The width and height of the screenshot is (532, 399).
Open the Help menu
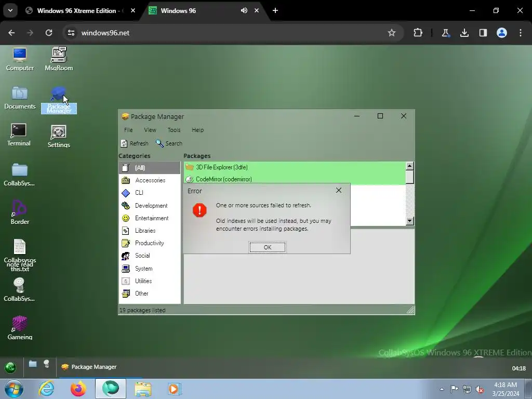197,130
